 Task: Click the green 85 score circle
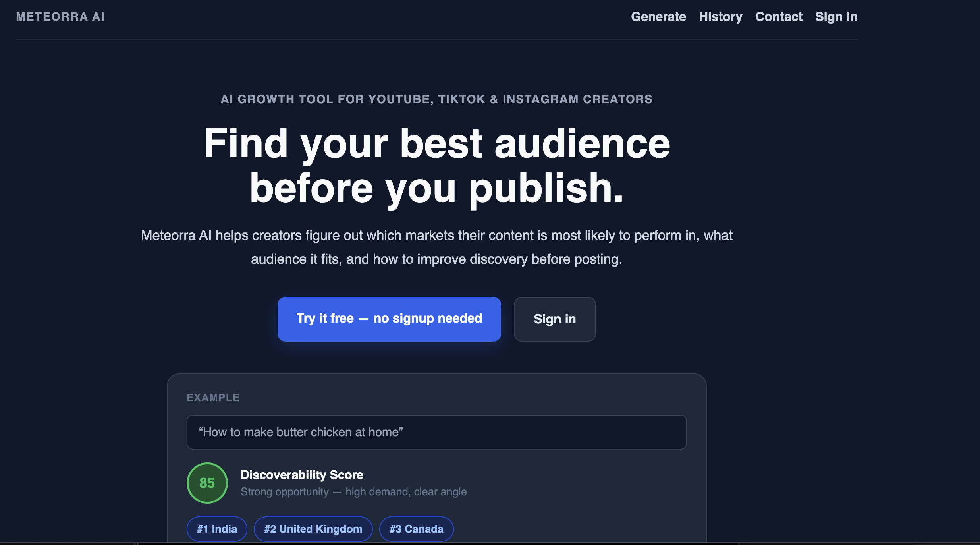point(207,483)
